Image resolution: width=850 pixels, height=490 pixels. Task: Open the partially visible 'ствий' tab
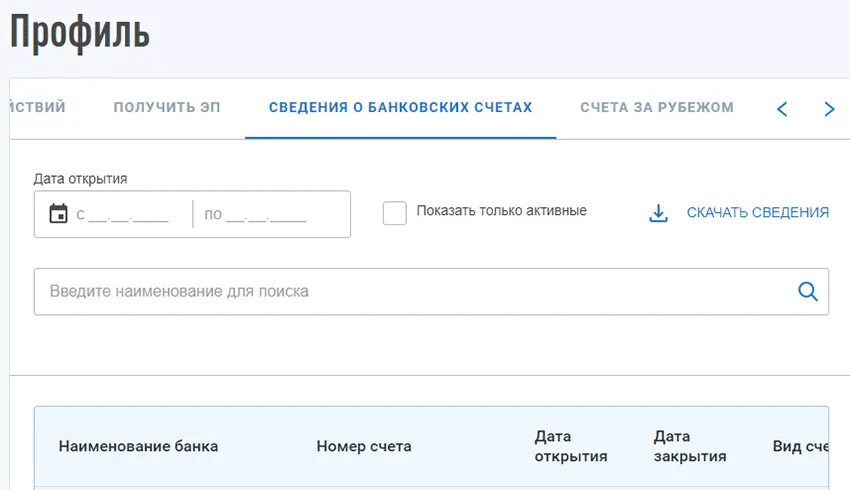pyautogui.click(x=37, y=107)
